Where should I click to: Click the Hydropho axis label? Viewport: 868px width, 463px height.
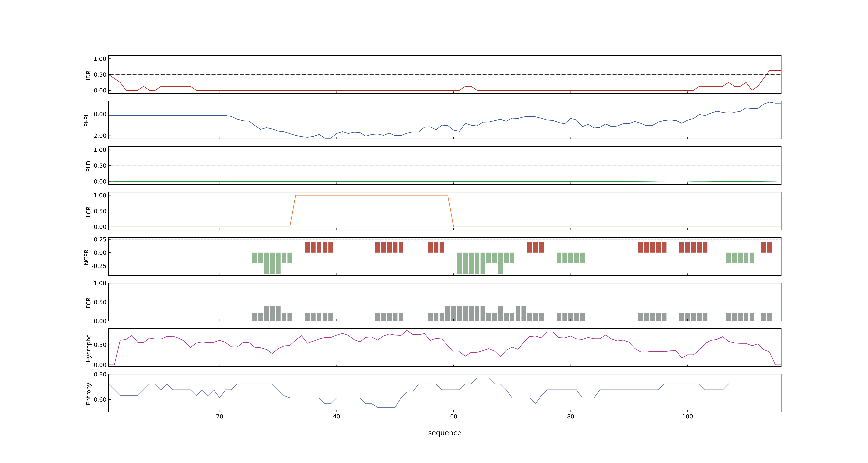tap(88, 348)
